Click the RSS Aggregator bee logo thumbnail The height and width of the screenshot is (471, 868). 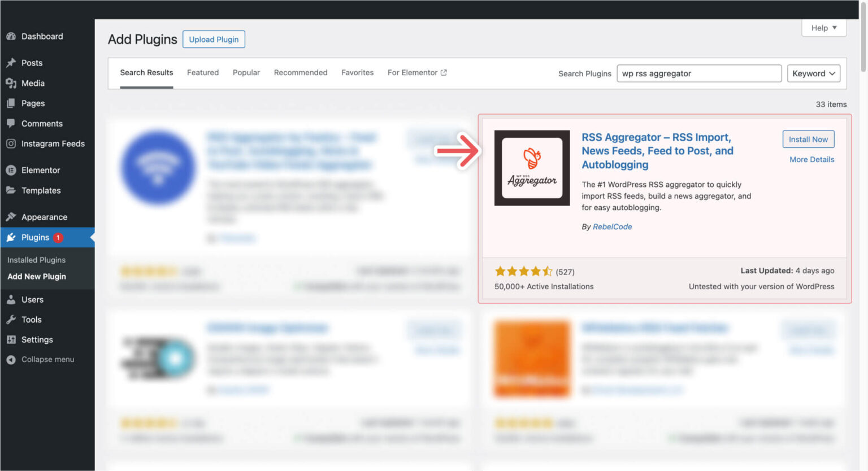(x=532, y=168)
